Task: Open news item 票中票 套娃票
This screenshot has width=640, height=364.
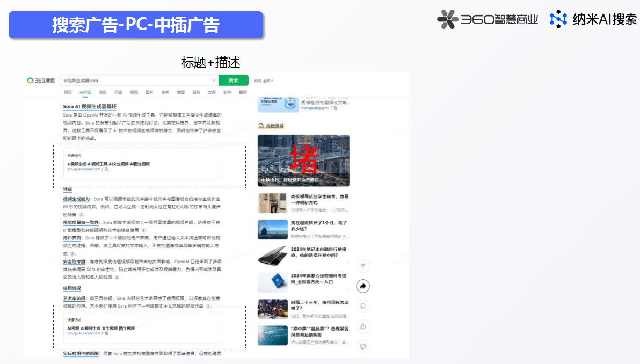Action: 319,331
